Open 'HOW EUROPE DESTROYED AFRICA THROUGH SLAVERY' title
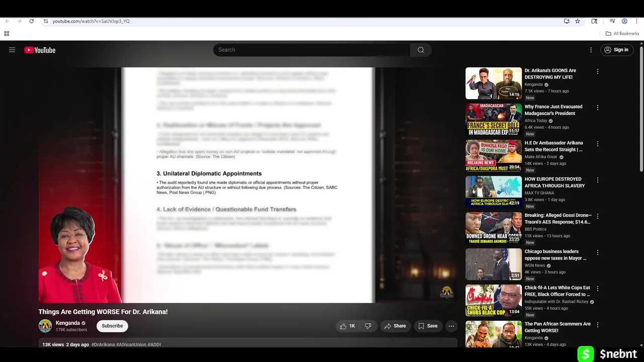The image size is (644, 362). 555,182
